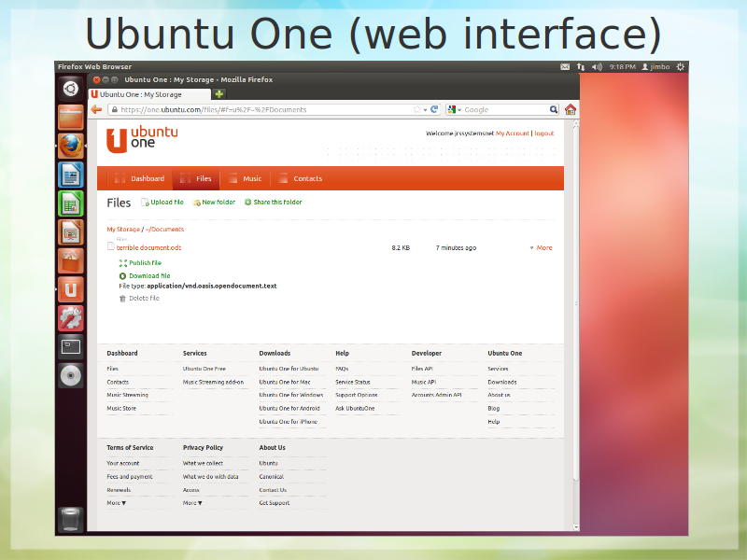The width and height of the screenshot is (747, 560).
Task: Open the URL history dropdown arrow
Action: pos(425,110)
